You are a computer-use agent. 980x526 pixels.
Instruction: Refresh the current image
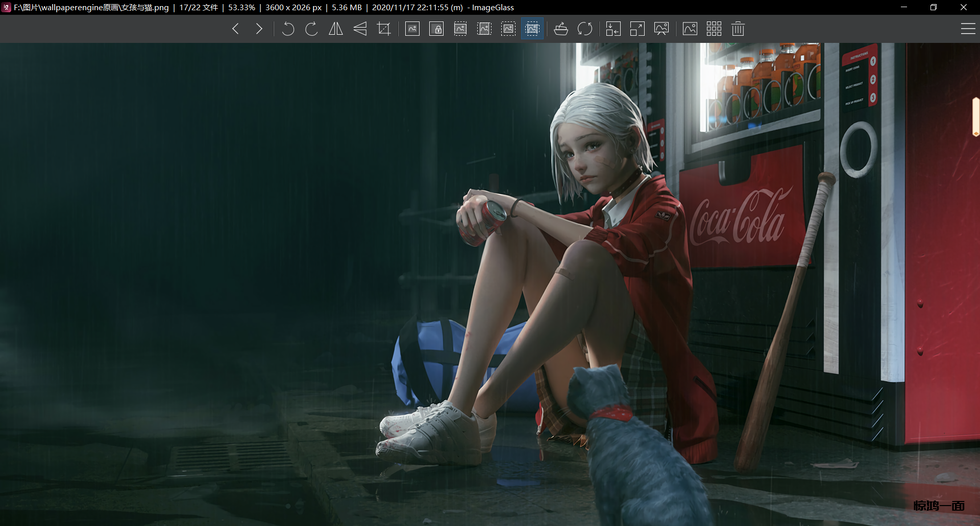[585, 29]
